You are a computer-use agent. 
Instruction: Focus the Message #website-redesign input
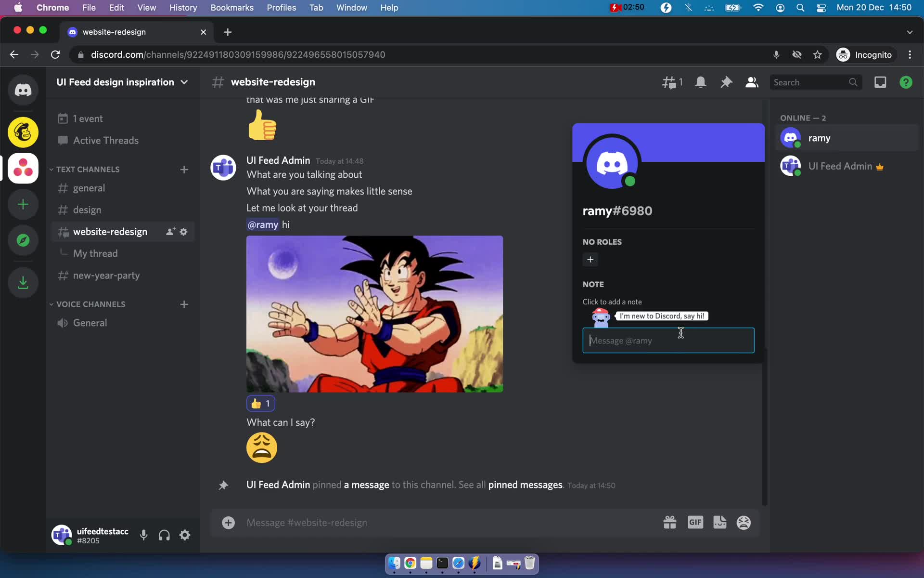click(x=448, y=523)
